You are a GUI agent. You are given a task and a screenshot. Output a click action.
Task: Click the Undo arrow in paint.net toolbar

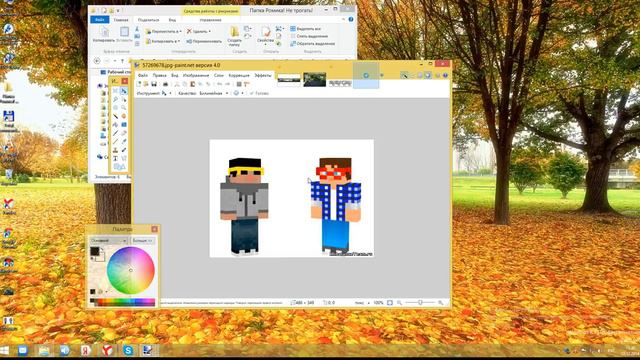(219, 84)
